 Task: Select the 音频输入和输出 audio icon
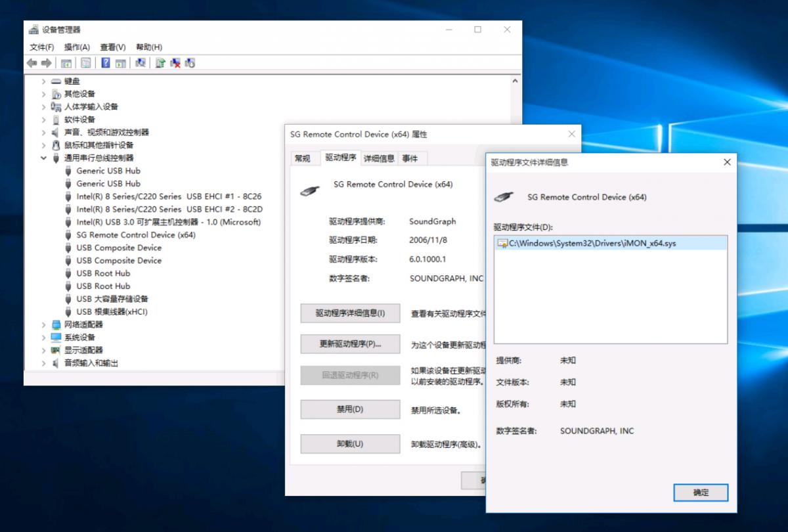[56, 363]
